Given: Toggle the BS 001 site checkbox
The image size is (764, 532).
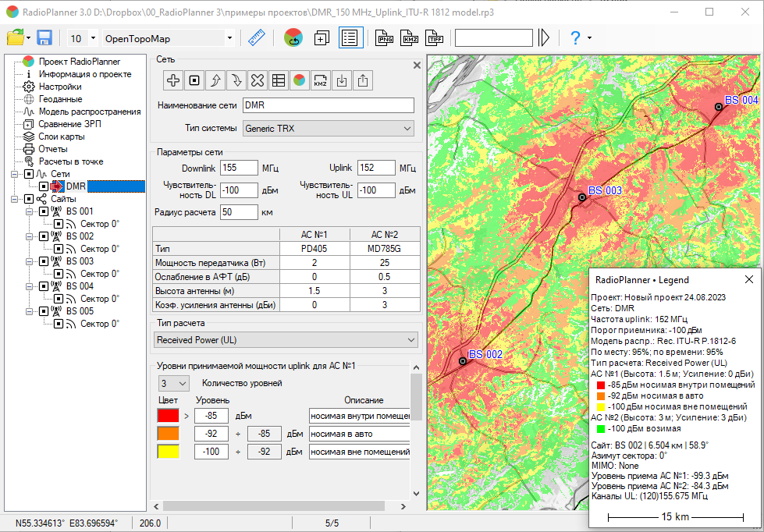Looking at the screenshot, I should [44, 211].
